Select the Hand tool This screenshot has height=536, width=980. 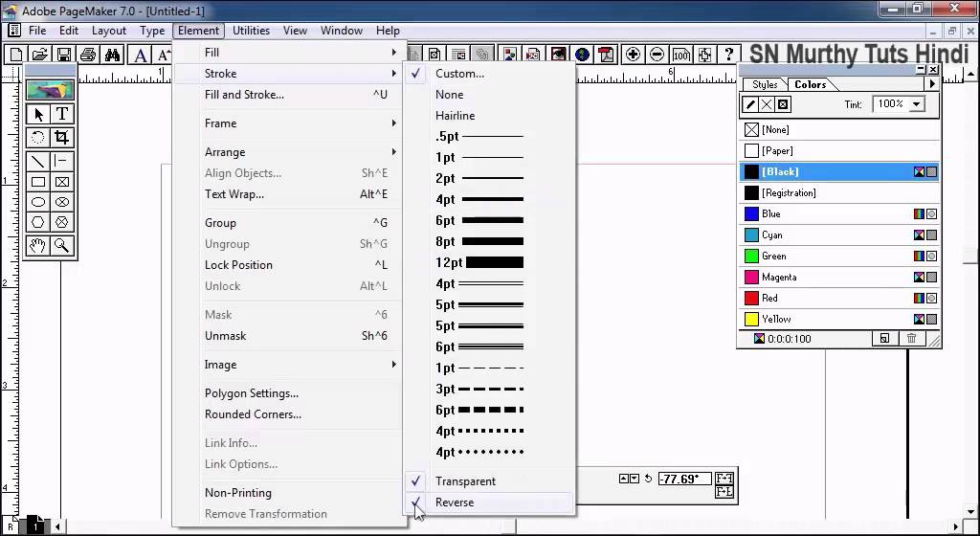click(x=38, y=246)
